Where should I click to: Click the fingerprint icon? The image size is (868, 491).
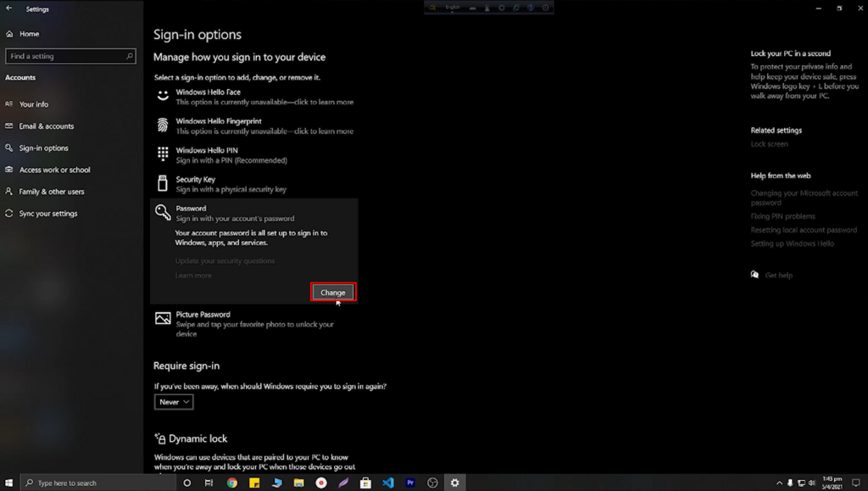(x=163, y=126)
